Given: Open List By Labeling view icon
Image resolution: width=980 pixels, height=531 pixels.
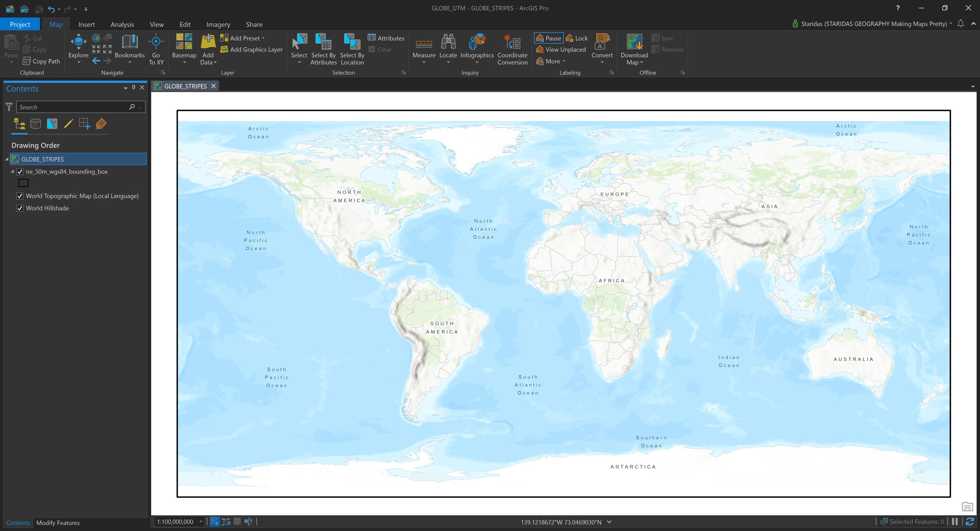Looking at the screenshot, I should coord(101,124).
